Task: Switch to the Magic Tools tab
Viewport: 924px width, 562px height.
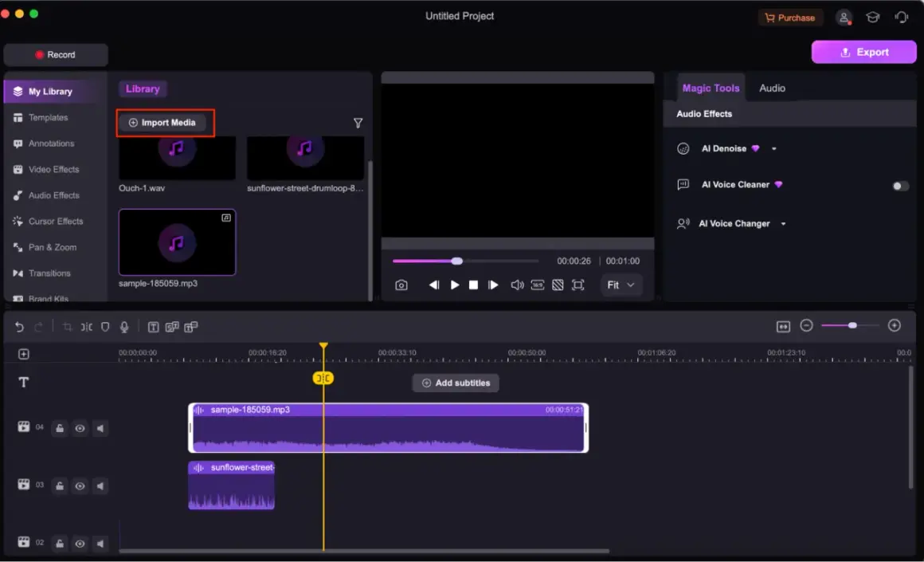Action: click(711, 88)
